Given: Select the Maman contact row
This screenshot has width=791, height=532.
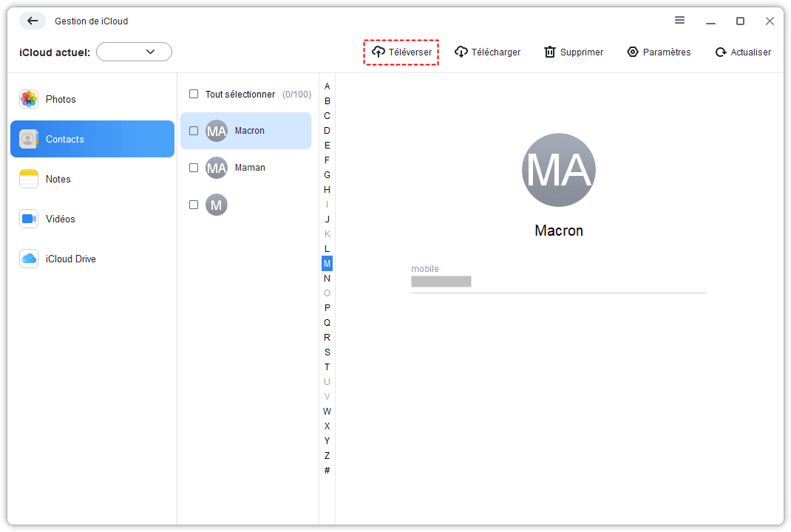Looking at the screenshot, I should 245,168.
